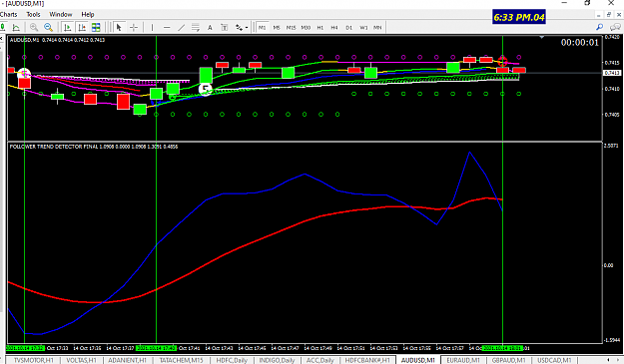This screenshot has width=624, height=364.
Task: Toggle chart shift icon
Action: [x=82, y=27]
